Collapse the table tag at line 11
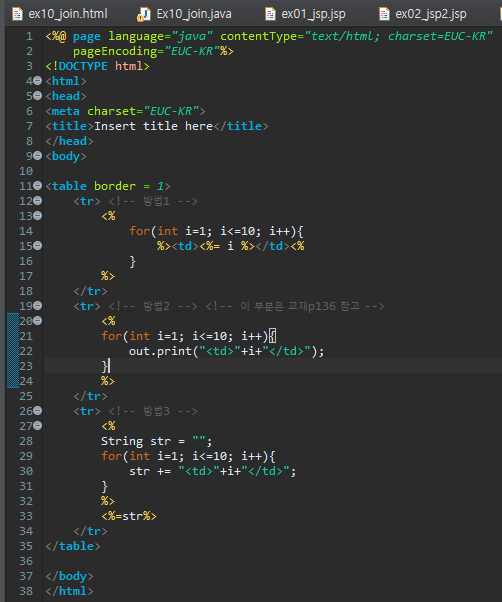502x602 pixels. tap(37, 185)
